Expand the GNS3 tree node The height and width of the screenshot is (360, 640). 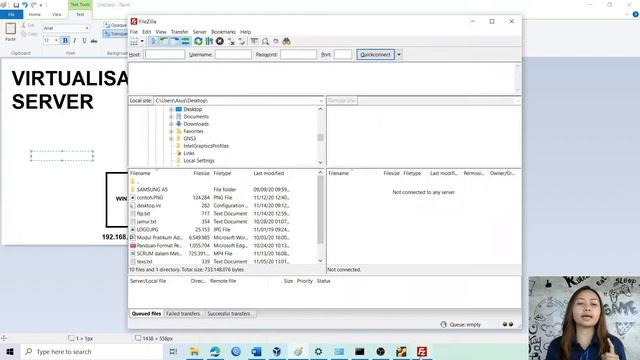click(171, 139)
